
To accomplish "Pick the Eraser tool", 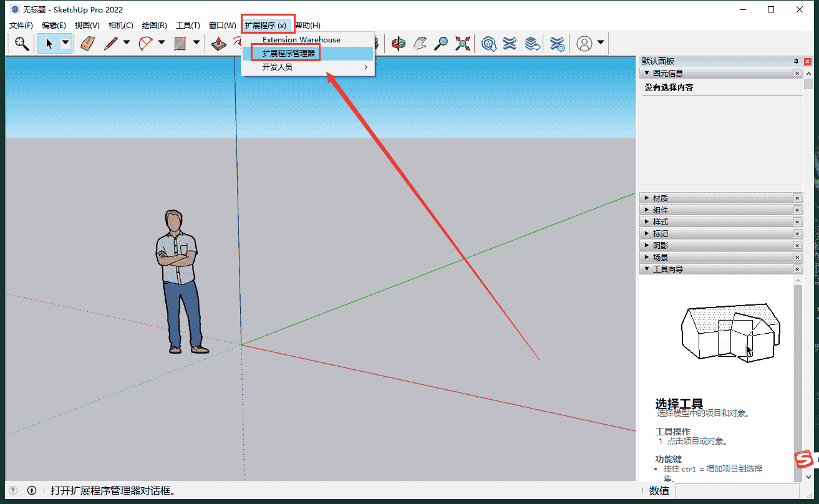I will (87, 44).
